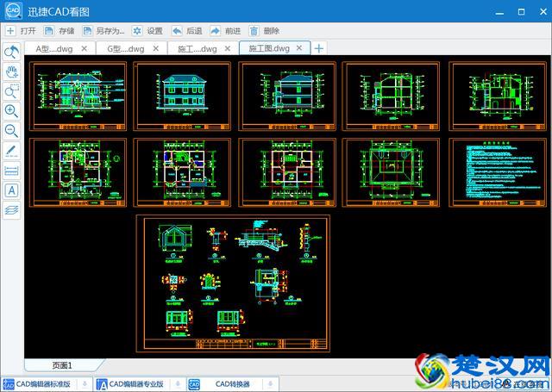Select the text annotation tool

click(x=12, y=190)
